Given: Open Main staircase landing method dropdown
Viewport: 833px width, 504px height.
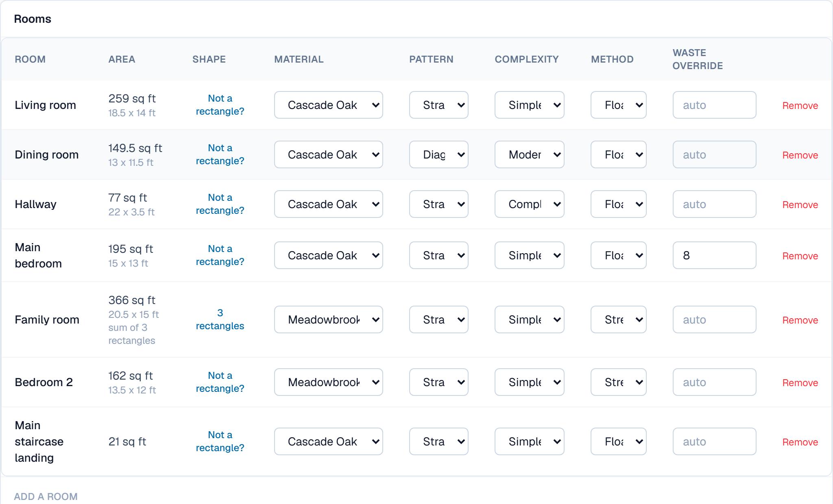Looking at the screenshot, I should 618,441.
